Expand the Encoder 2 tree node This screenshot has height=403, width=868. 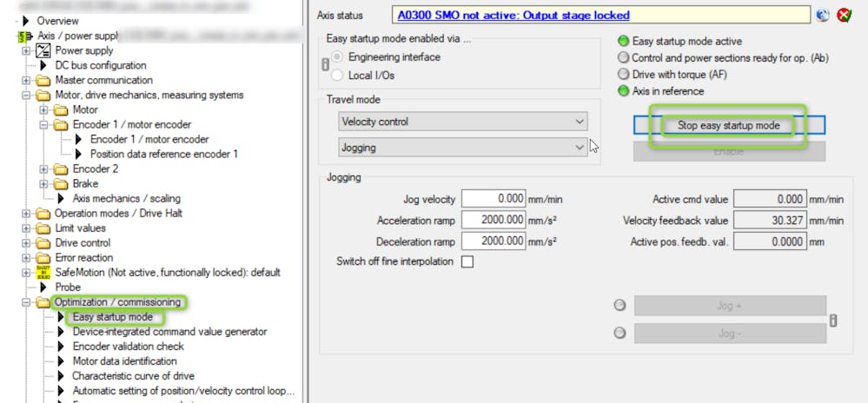(x=44, y=169)
